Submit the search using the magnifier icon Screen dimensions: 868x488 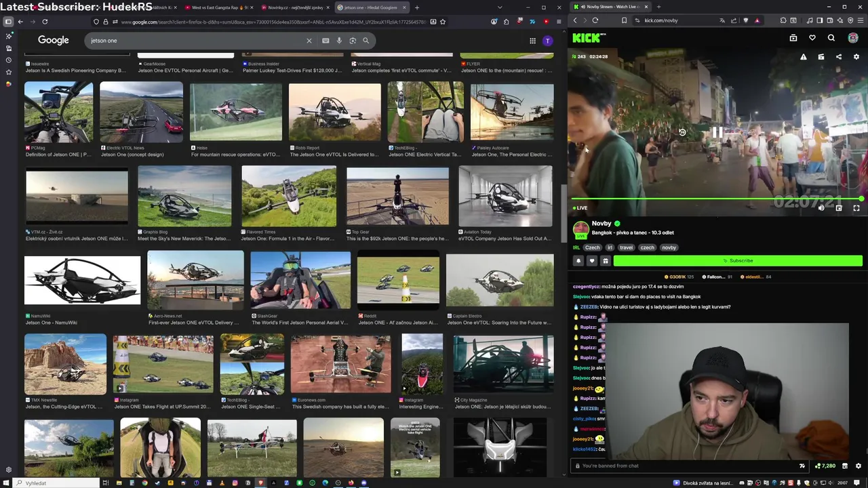click(x=366, y=41)
